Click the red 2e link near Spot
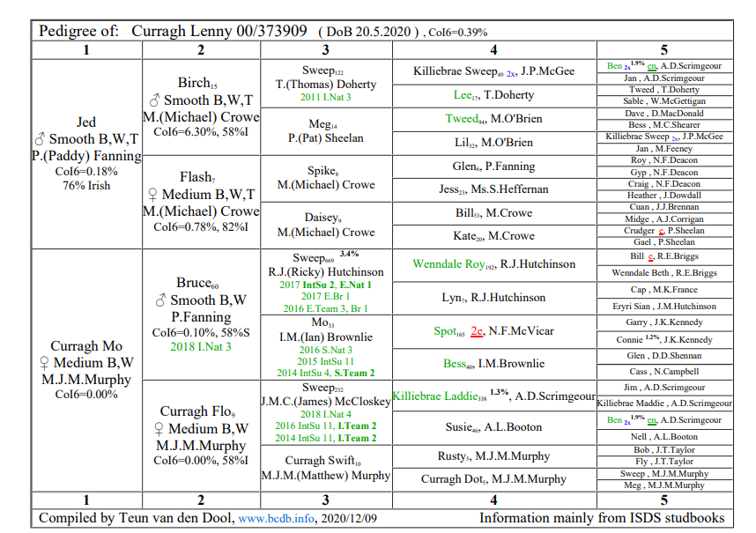 [x=477, y=331]
